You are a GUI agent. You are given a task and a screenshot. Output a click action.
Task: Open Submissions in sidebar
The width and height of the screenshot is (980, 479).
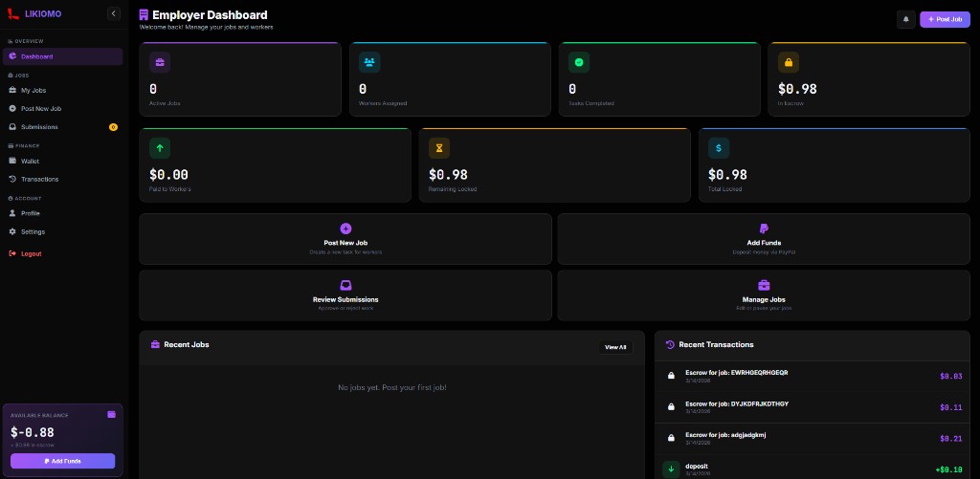click(x=62, y=127)
